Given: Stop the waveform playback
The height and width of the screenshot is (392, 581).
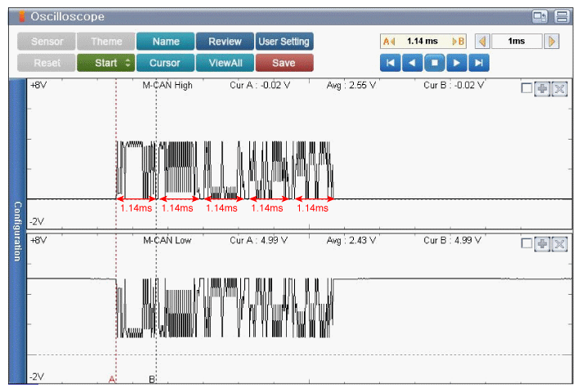Looking at the screenshot, I should 434,63.
